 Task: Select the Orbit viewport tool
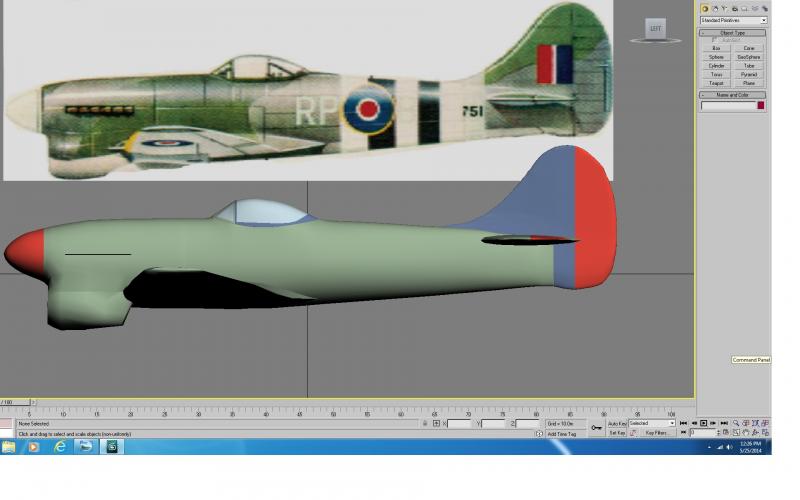point(756,433)
